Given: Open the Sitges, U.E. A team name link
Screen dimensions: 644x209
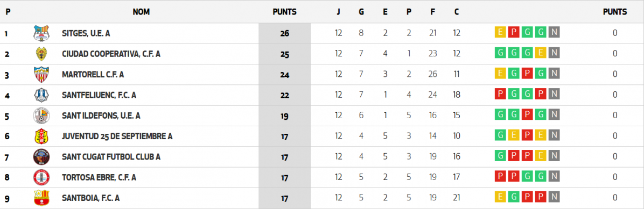Looking at the screenshot, I should [86, 33].
